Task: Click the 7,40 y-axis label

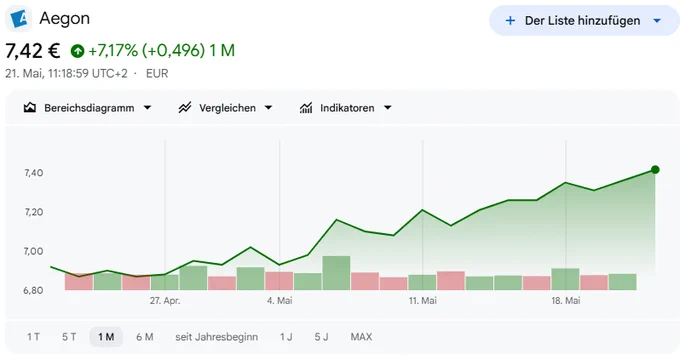Action: (x=33, y=173)
